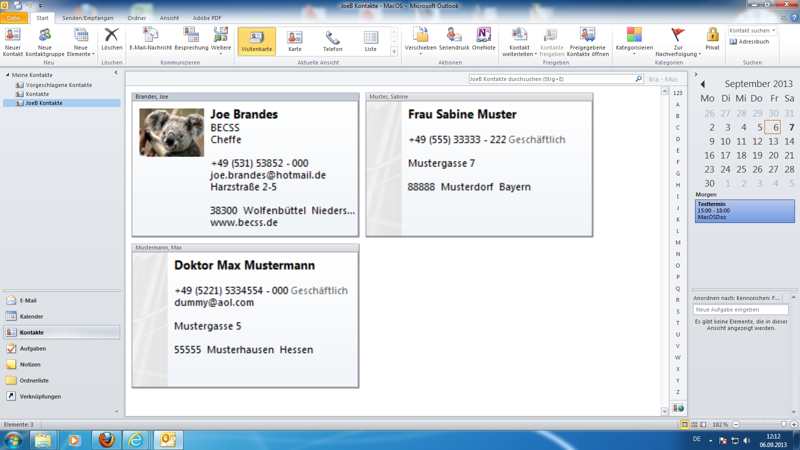
Task: Switch to Liste view
Action: click(370, 41)
